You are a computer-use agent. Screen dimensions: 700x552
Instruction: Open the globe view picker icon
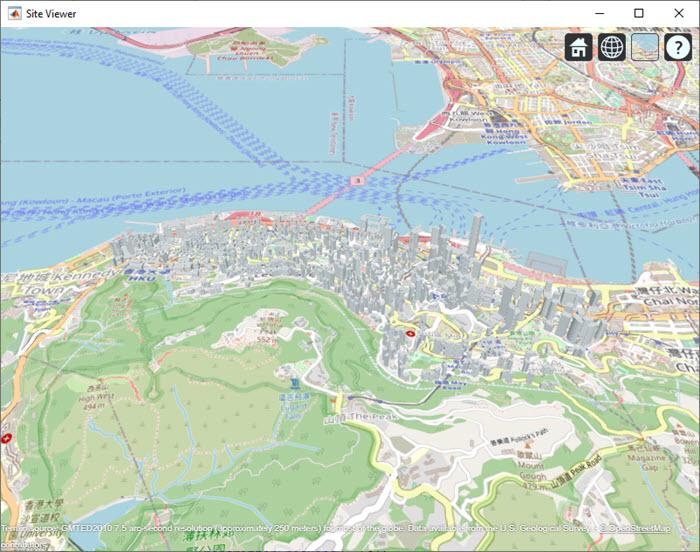(x=612, y=46)
